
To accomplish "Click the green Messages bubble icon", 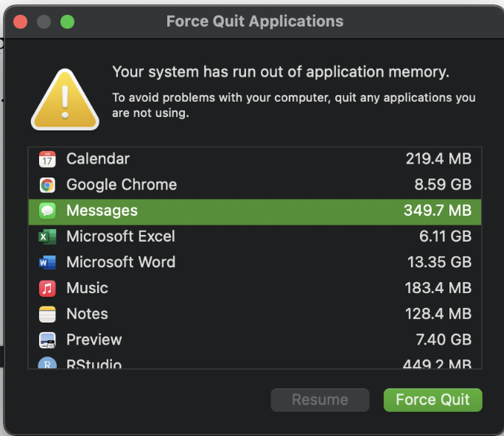I will (x=47, y=211).
